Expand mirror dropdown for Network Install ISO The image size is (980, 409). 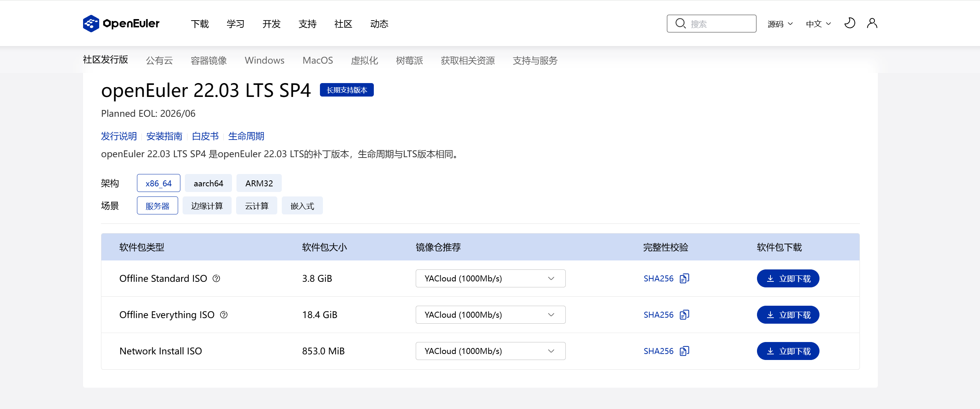(x=490, y=351)
